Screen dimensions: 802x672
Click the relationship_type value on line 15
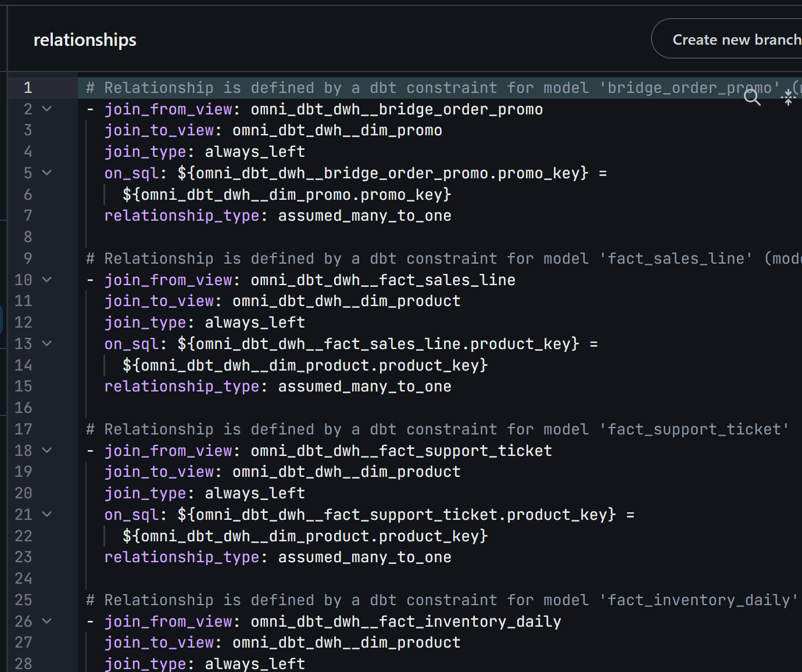(364, 387)
